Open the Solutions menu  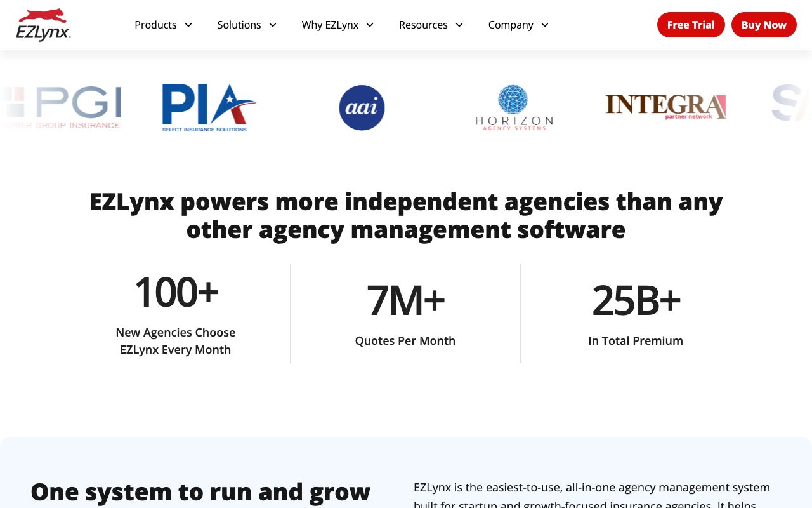click(x=239, y=25)
